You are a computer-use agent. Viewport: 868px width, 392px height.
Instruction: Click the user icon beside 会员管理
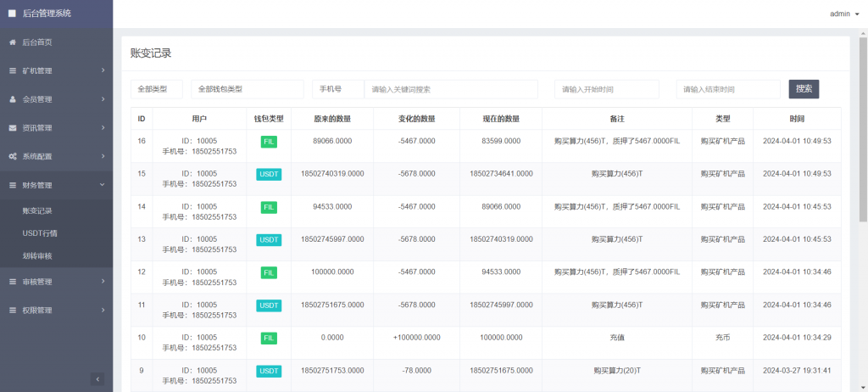pyautogui.click(x=12, y=99)
